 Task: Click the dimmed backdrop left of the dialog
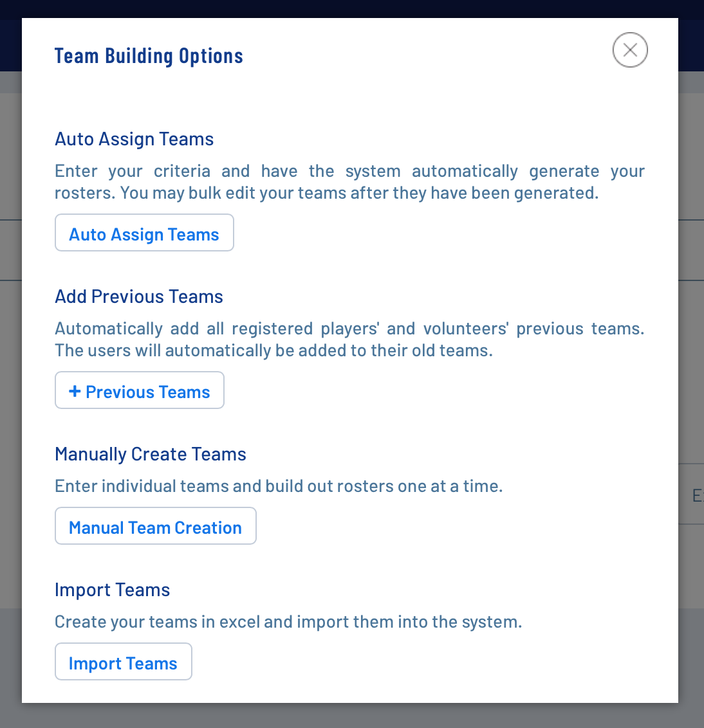tap(10, 386)
